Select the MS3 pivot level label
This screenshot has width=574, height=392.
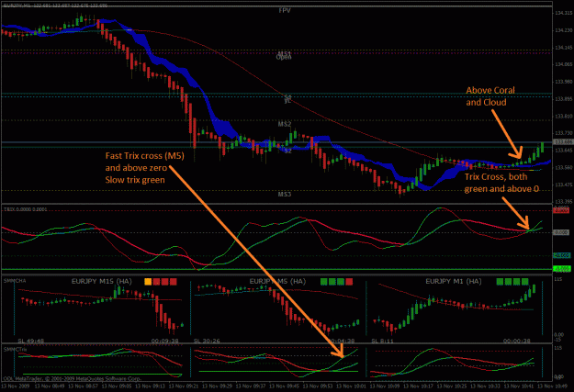coord(285,194)
